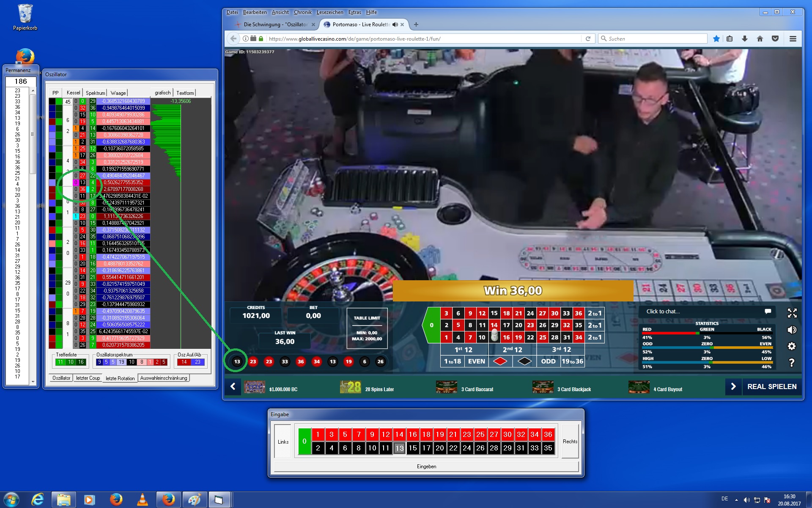This screenshot has width=812, height=508.
Task: Click the volume icon in system tray
Action: pos(747,500)
